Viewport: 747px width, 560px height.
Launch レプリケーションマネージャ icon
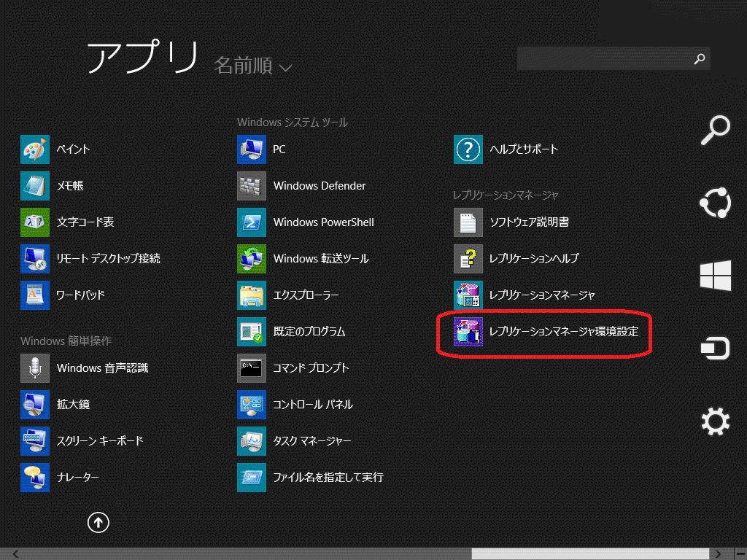(468, 295)
